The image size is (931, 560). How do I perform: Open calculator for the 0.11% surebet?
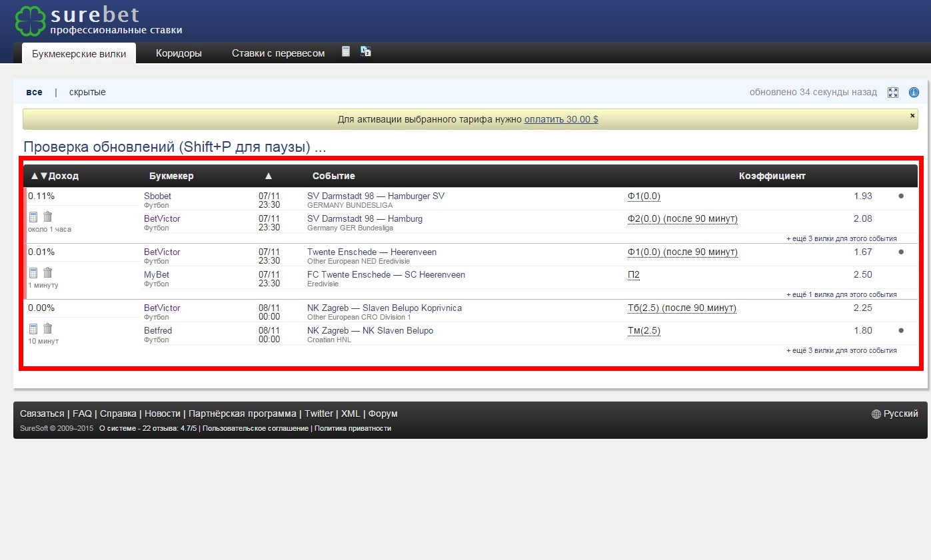33,216
